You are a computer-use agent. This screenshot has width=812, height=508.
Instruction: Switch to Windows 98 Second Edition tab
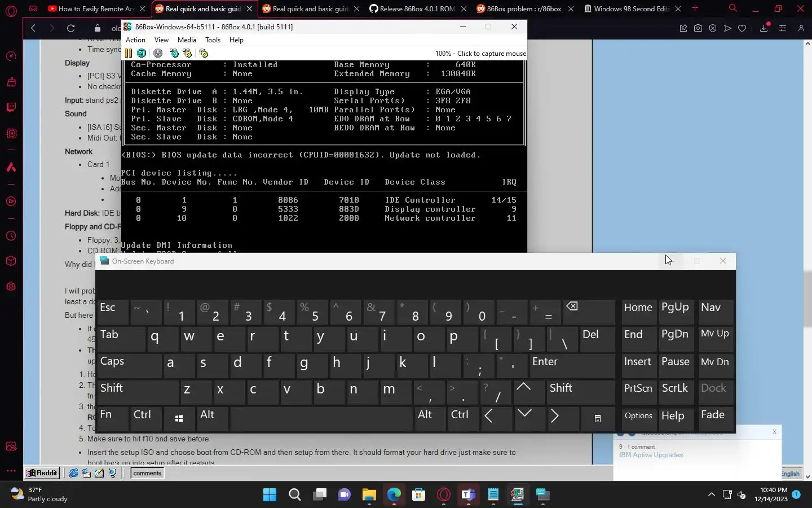click(632, 8)
